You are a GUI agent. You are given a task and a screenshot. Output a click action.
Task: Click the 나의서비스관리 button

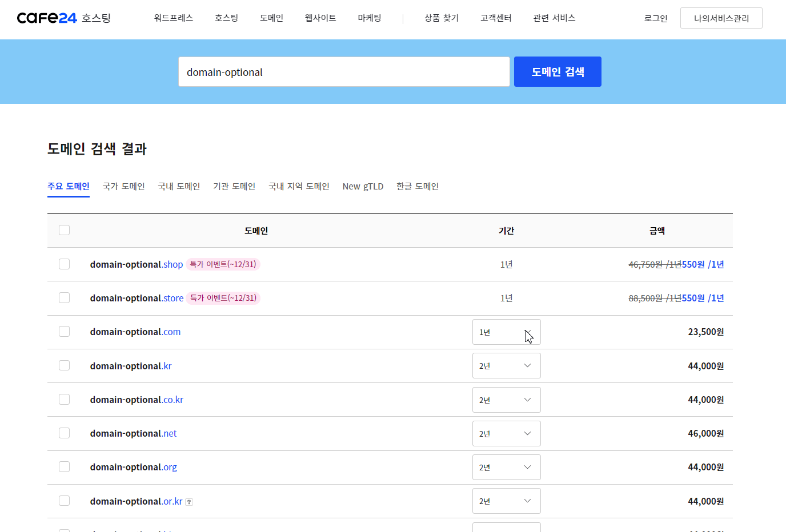point(721,18)
